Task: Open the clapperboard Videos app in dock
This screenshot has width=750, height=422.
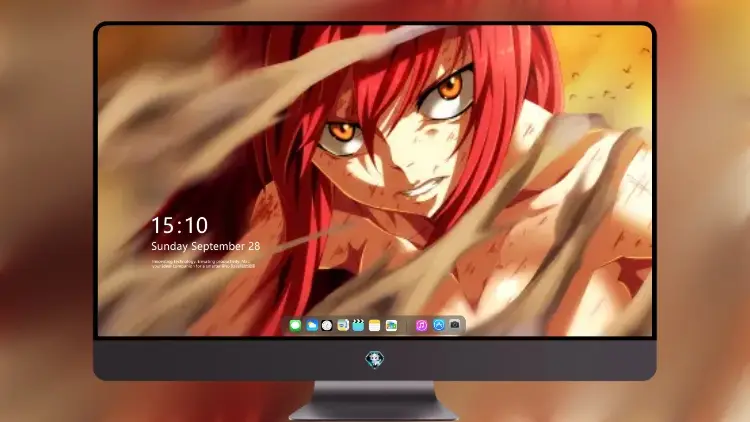Action: pyautogui.click(x=358, y=326)
